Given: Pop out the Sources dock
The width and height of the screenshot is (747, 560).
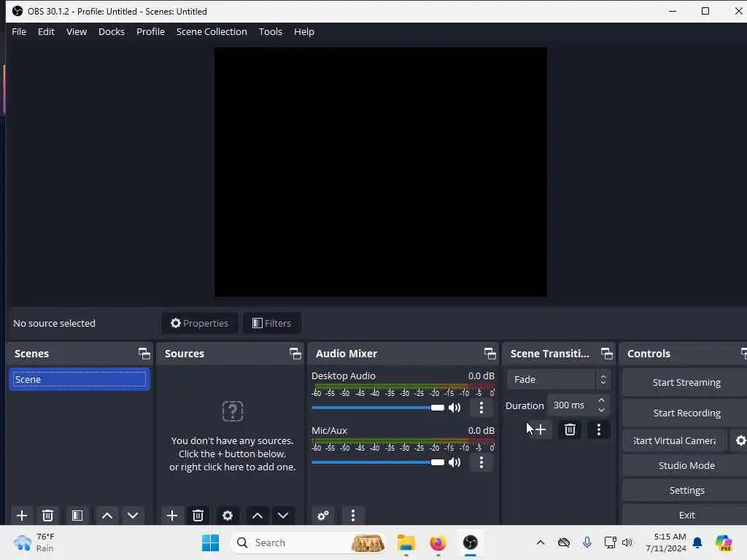Looking at the screenshot, I should pyautogui.click(x=295, y=354).
